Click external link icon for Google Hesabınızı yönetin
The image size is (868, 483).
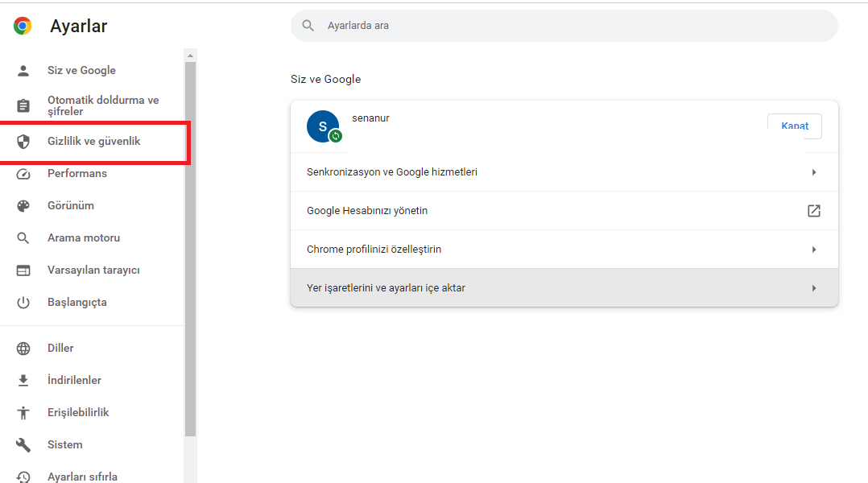[x=814, y=211]
